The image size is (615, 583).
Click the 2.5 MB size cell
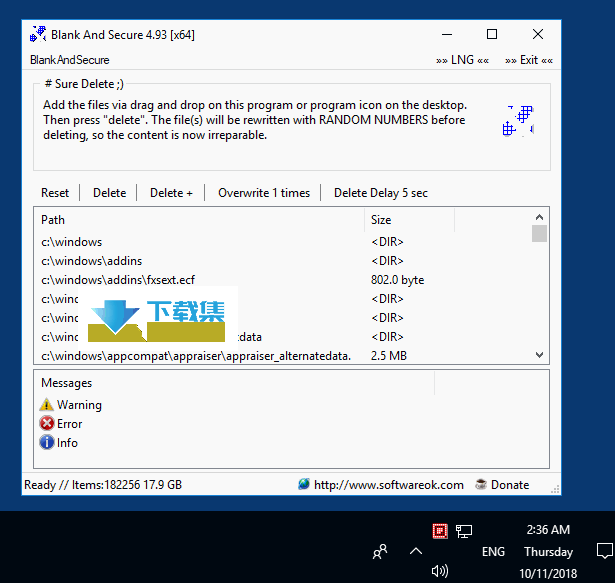coord(389,355)
